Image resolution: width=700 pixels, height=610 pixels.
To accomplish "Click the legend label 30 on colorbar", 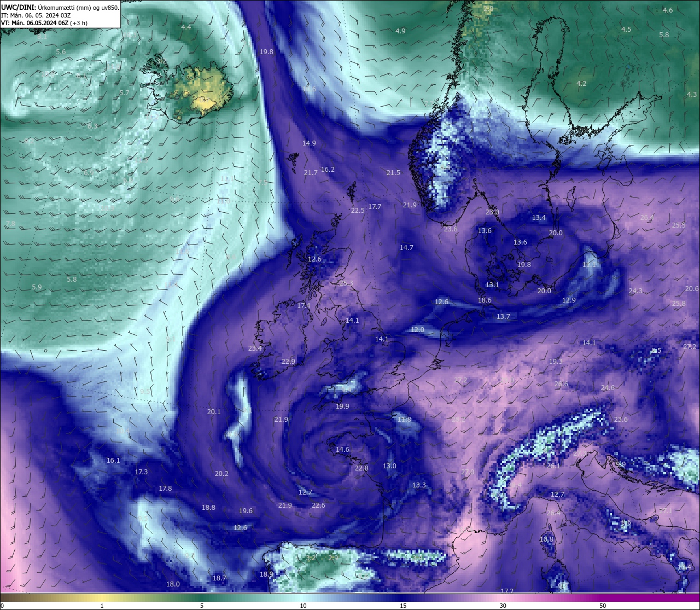I will point(503,606).
